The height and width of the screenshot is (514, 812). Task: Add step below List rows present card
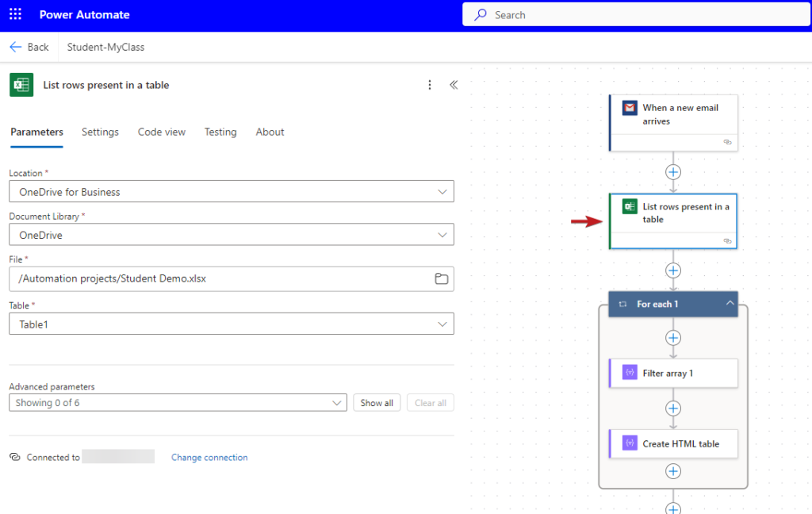[x=673, y=270]
